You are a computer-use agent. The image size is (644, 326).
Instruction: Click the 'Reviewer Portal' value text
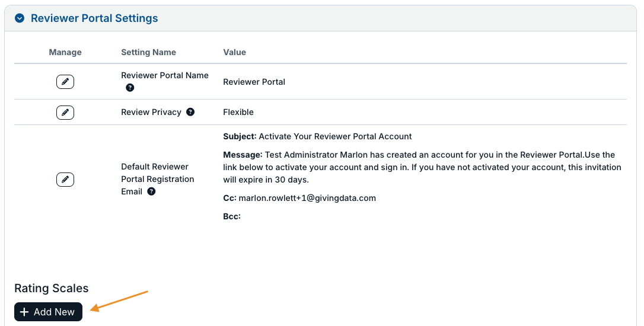tap(254, 82)
